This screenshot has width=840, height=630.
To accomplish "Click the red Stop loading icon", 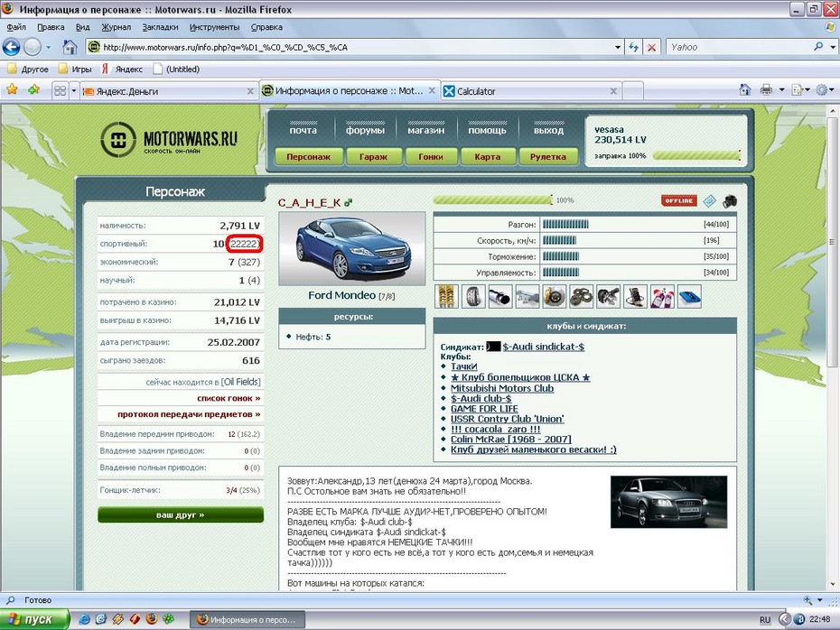I will pos(651,47).
